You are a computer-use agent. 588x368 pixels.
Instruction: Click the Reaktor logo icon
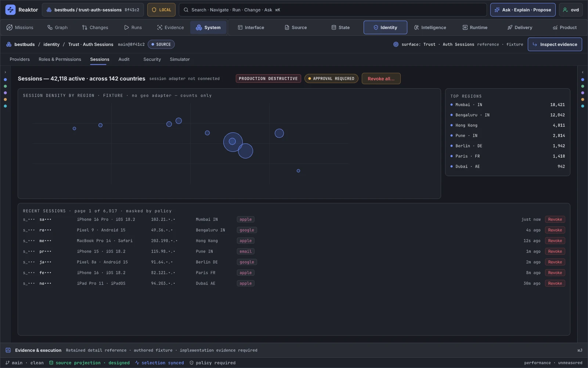click(x=10, y=10)
